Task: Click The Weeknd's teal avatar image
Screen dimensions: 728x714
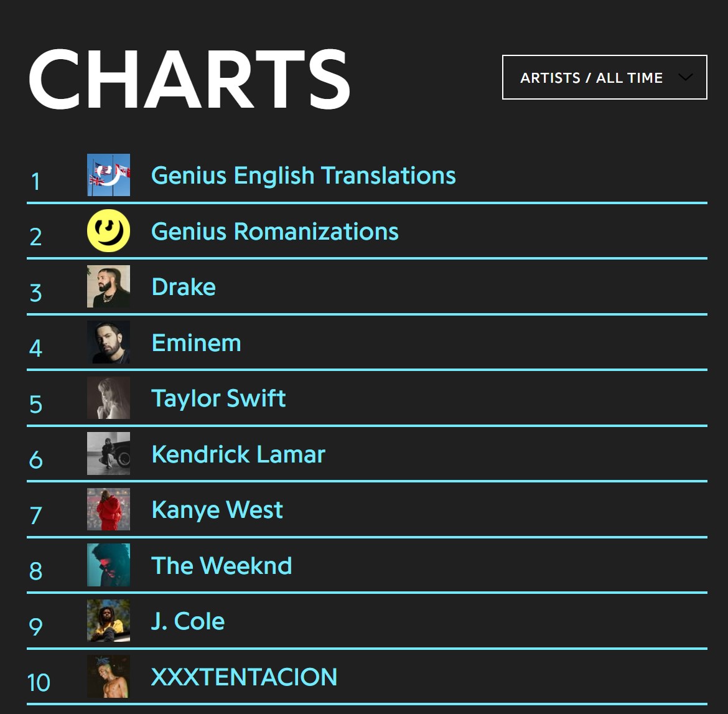Action: click(108, 565)
